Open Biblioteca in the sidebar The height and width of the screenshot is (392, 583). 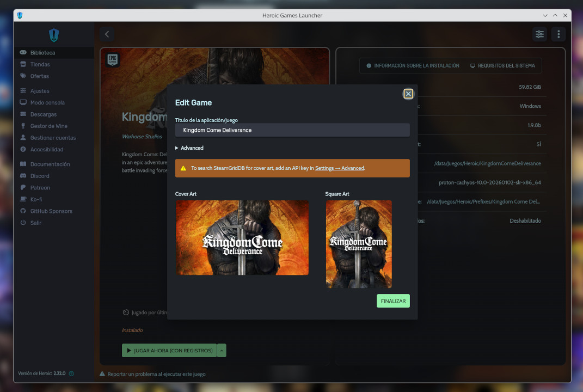[x=53, y=53]
